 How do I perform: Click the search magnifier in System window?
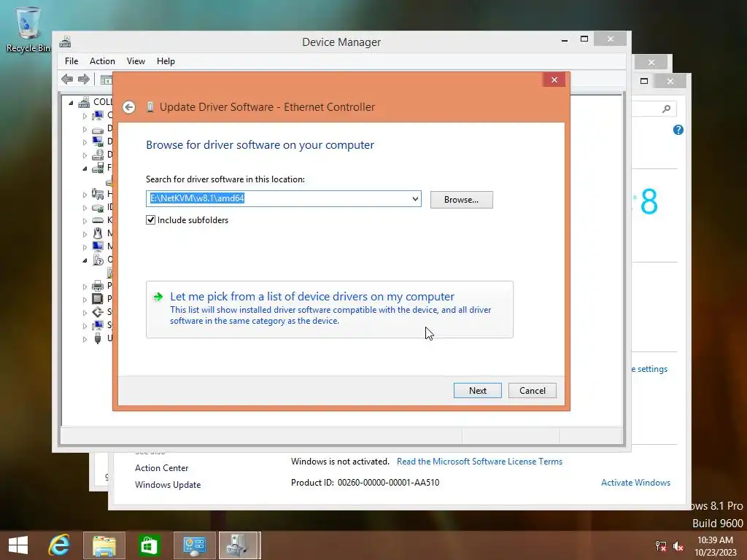click(667, 109)
